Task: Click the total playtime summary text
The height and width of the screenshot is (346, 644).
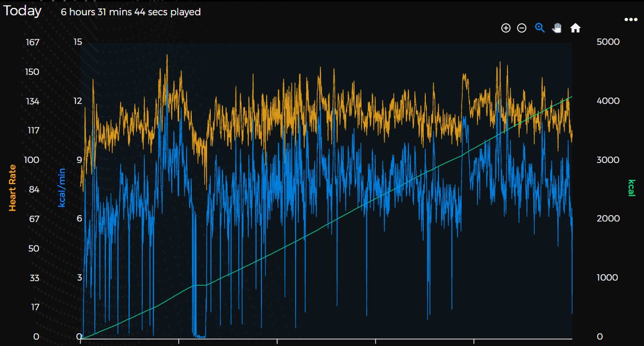Action: tap(130, 12)
